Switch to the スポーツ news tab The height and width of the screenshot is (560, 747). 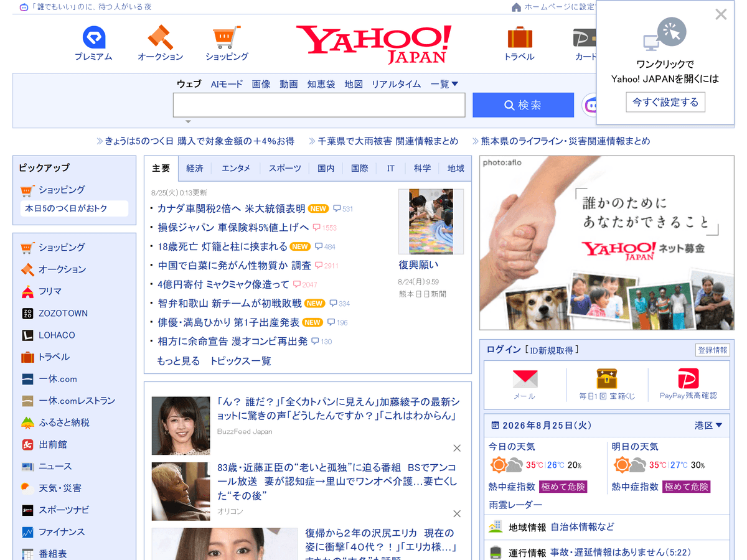(x=284, y=169)
